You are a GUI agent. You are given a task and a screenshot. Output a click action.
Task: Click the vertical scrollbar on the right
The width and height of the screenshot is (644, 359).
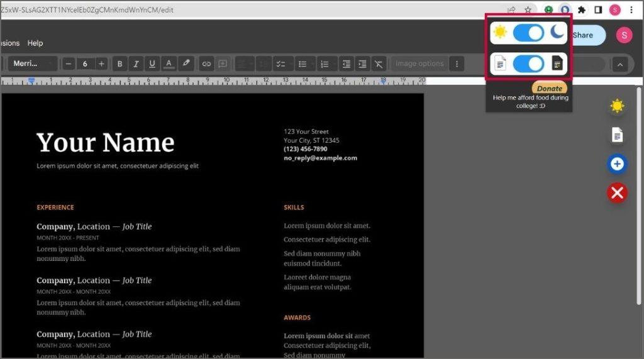point(639,196)
